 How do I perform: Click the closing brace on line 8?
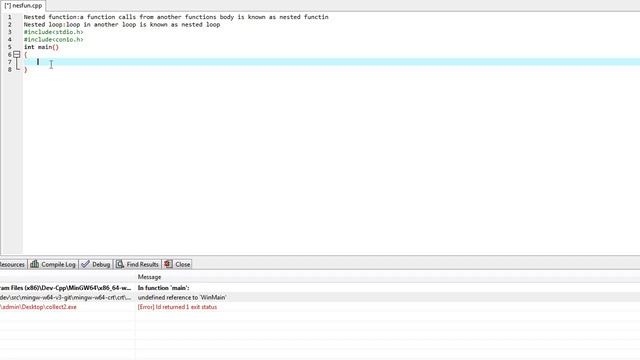26,70
